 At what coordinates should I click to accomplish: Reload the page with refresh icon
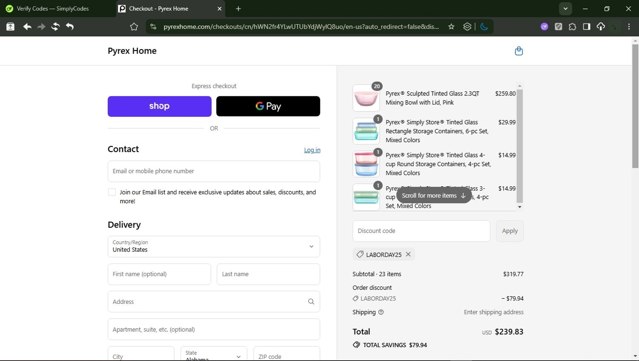pos(55,26)
